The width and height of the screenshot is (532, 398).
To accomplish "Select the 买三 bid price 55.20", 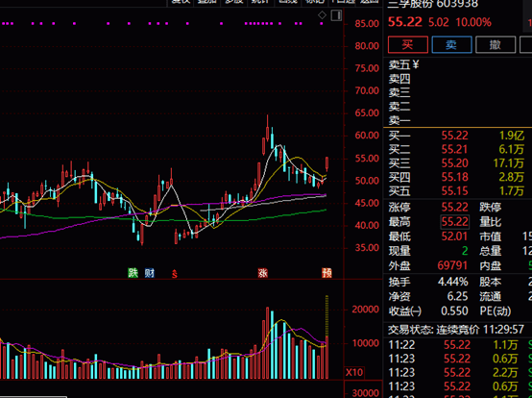I will pos(454,163).
